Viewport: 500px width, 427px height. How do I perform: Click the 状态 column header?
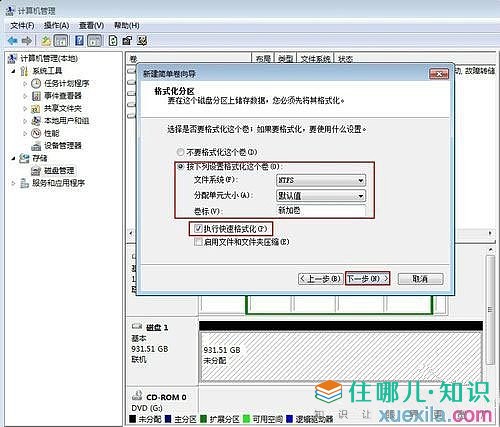(x=345, y=59)
